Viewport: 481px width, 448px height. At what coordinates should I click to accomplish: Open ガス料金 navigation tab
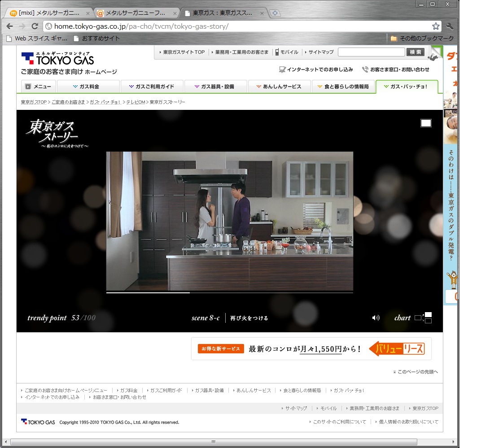[x=88, y=87]
